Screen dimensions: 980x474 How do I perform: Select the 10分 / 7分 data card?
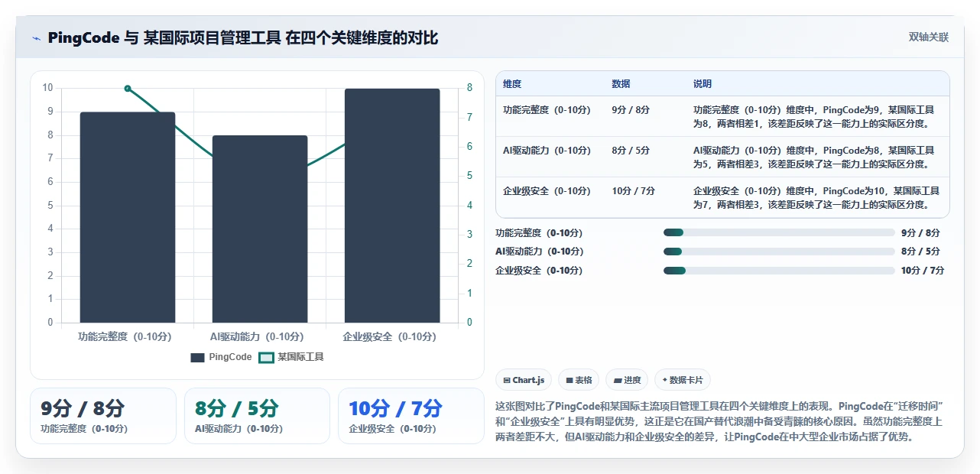(x=411, y=416)
